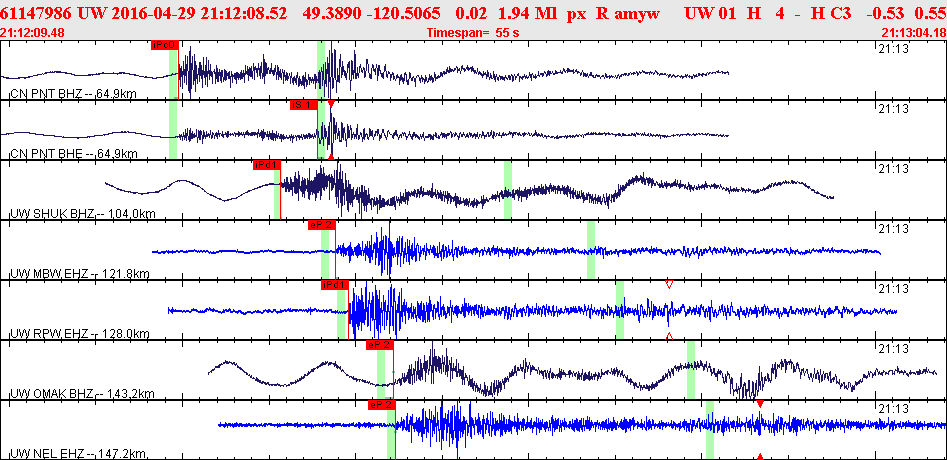This screenshot has height=460, width=947.
Task: Click the solid red triangle above NEL EHZ trace
Action: pyautogui.click(x=760, y=403)
